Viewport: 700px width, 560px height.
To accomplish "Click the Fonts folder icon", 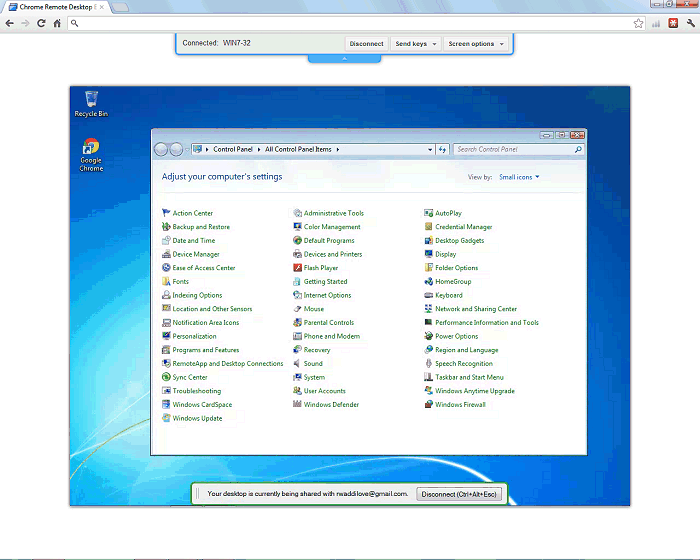I will 166,281.
